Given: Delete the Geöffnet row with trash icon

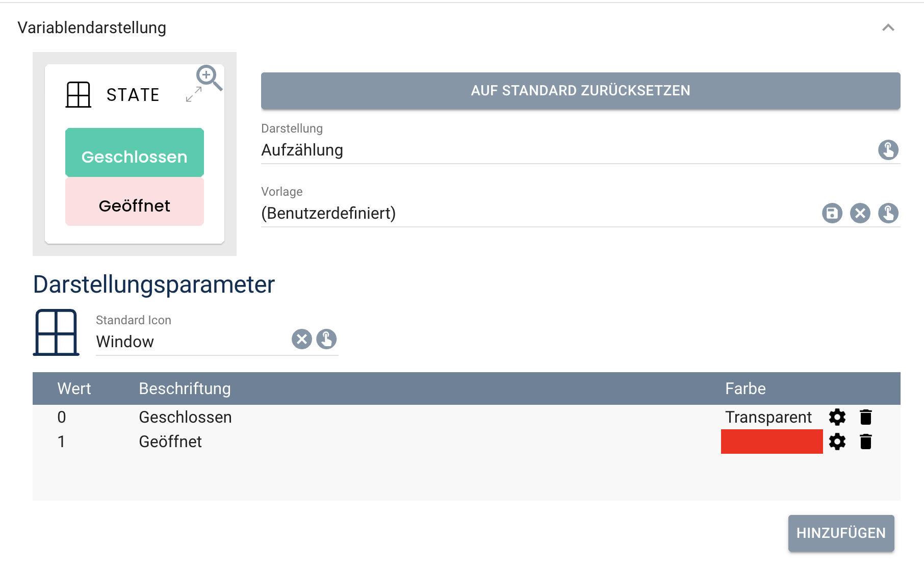Looking at the screenshot, I should 866,442.
